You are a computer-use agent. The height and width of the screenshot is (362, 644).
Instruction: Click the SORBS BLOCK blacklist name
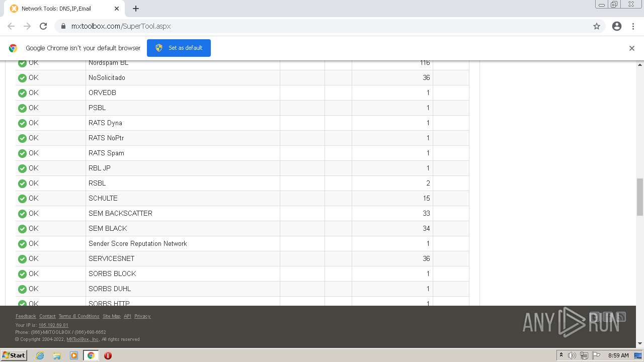tap(112, 274)
